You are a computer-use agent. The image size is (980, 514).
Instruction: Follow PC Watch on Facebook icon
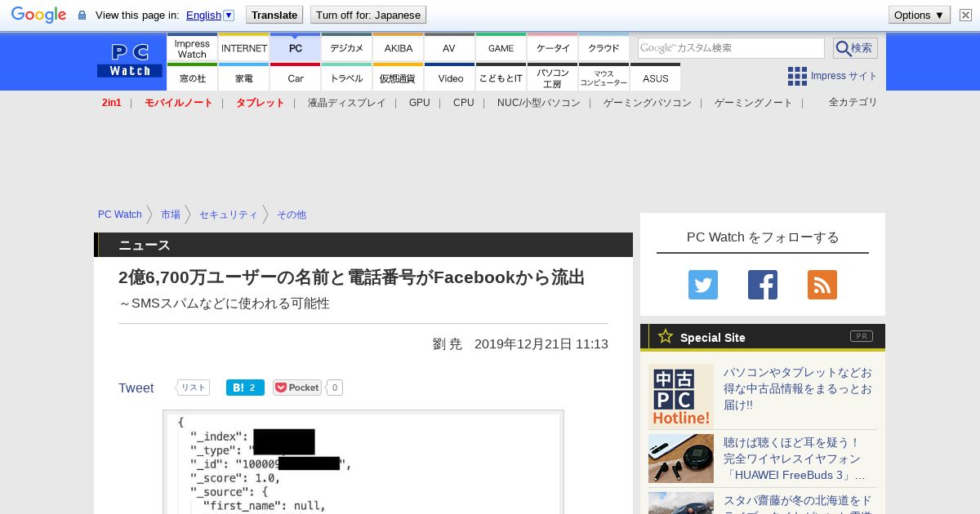763,285
